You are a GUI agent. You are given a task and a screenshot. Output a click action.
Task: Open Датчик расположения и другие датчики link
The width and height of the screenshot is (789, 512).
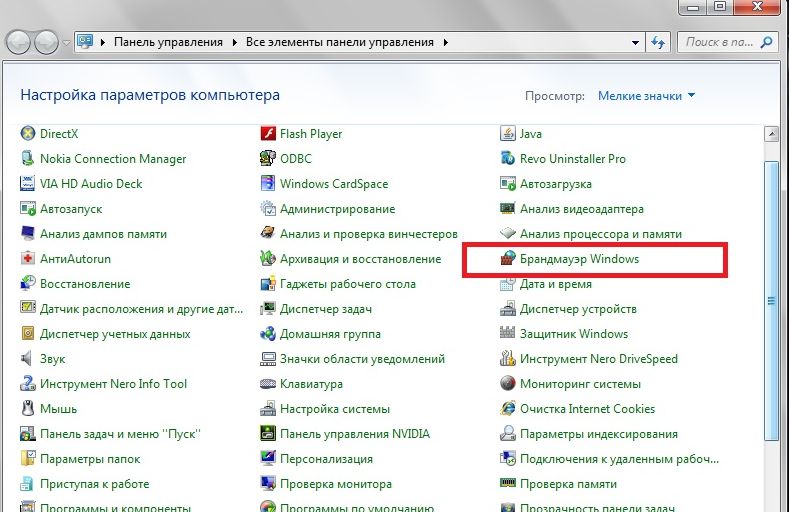(x=141, y=309)
